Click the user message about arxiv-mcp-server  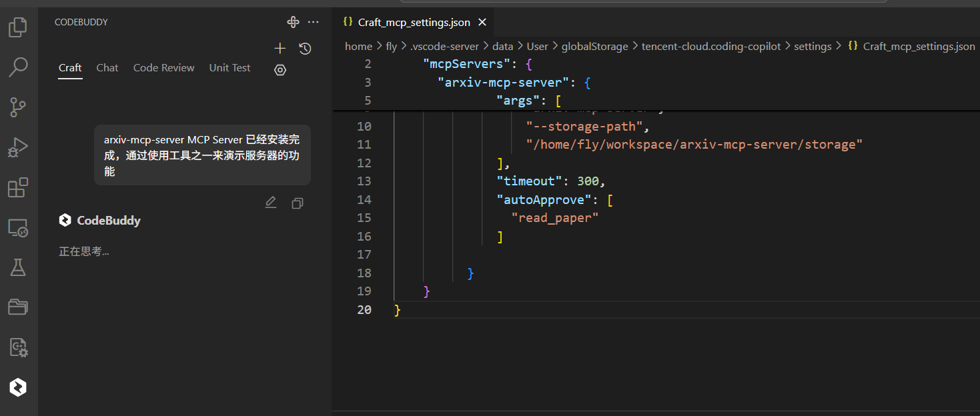(x=202, y=155)
